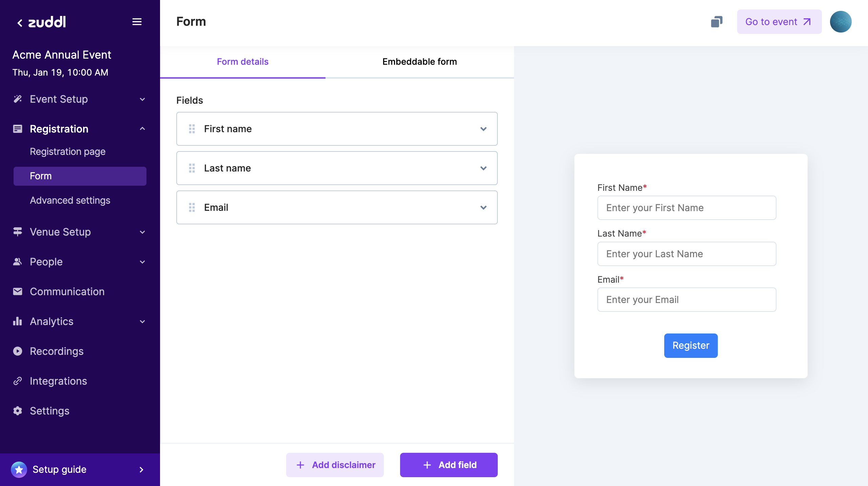Open the user profile avatar
Viewport: 868px width, 486px height.
point(841,22)
